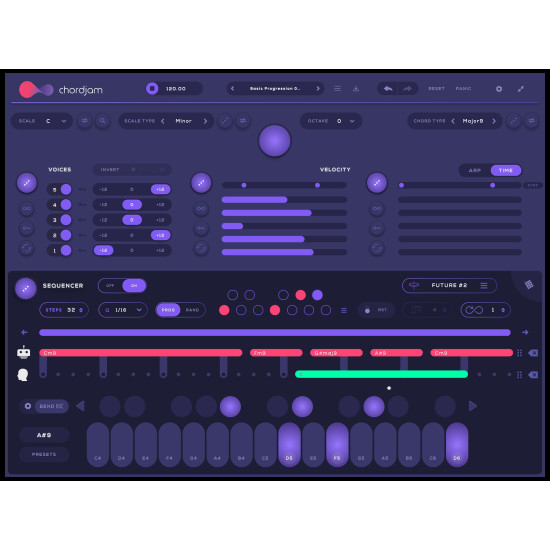Toggle voice 2 on/off circle
550x550 pixels.
[x=66, y=235]
